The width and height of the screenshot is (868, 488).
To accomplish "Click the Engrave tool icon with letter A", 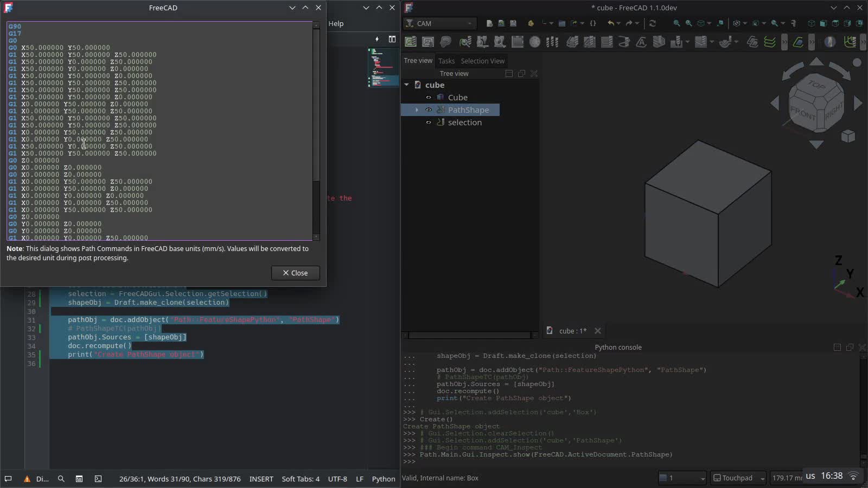I will [641, 42].
